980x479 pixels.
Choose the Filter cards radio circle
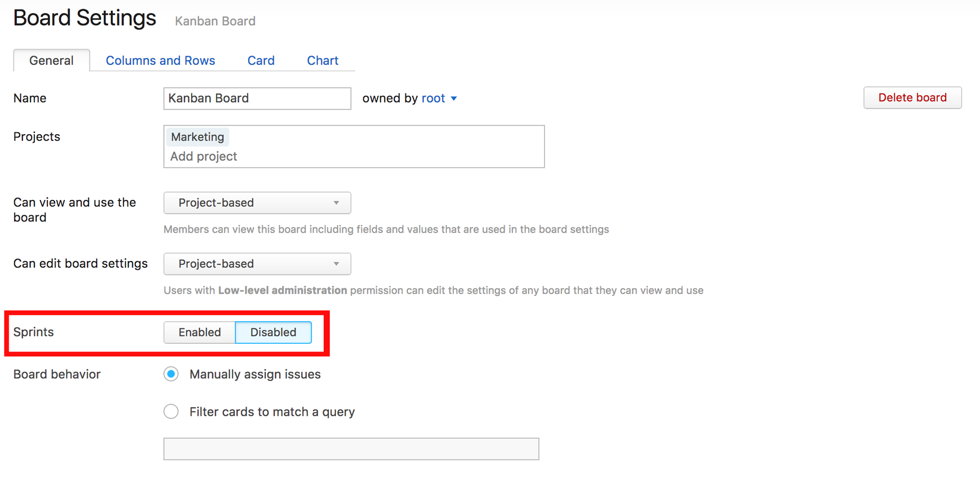171,412
